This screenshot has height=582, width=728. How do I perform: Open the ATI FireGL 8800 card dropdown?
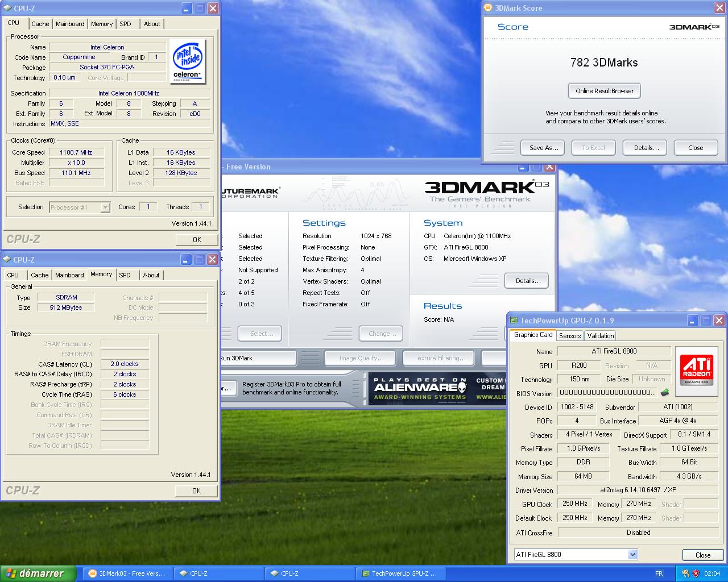(633, 555)
